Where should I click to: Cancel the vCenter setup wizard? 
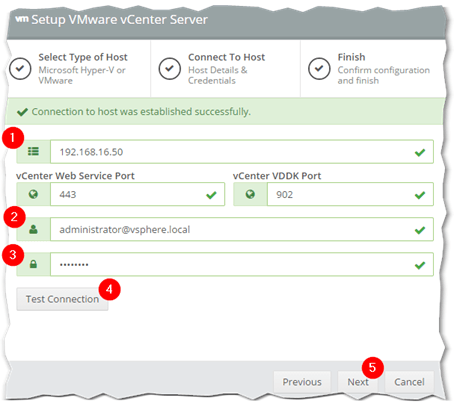pyautogui.click(x=409, y=382)
